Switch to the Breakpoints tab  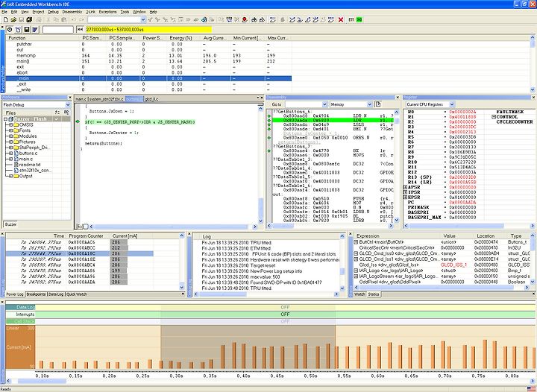tap(36, 294)
